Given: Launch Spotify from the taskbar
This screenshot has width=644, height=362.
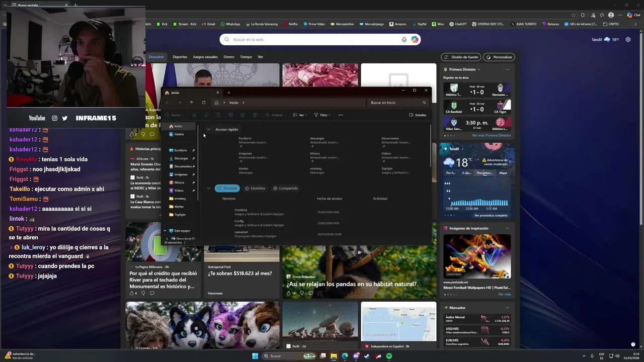Looking at the screenshot, I should tap(389, 356).
